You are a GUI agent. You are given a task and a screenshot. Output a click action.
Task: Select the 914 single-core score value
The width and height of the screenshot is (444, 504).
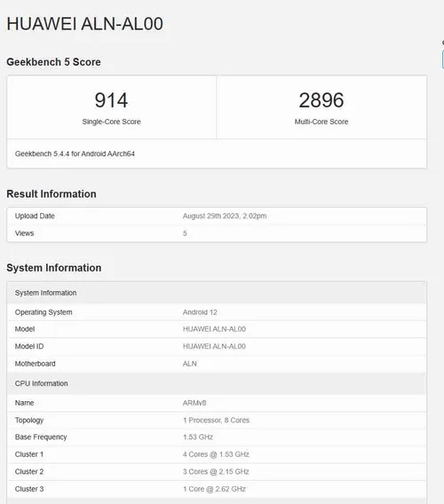pos(111,100)
